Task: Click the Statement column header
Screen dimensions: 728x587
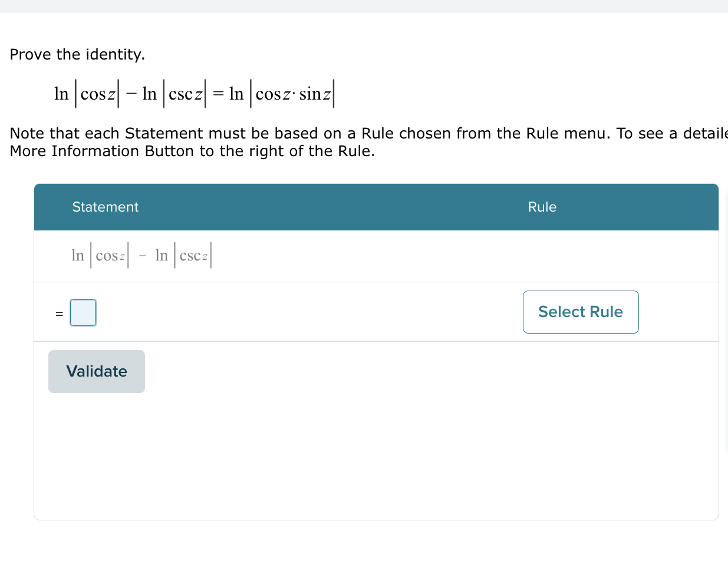Action: (105, 207)
